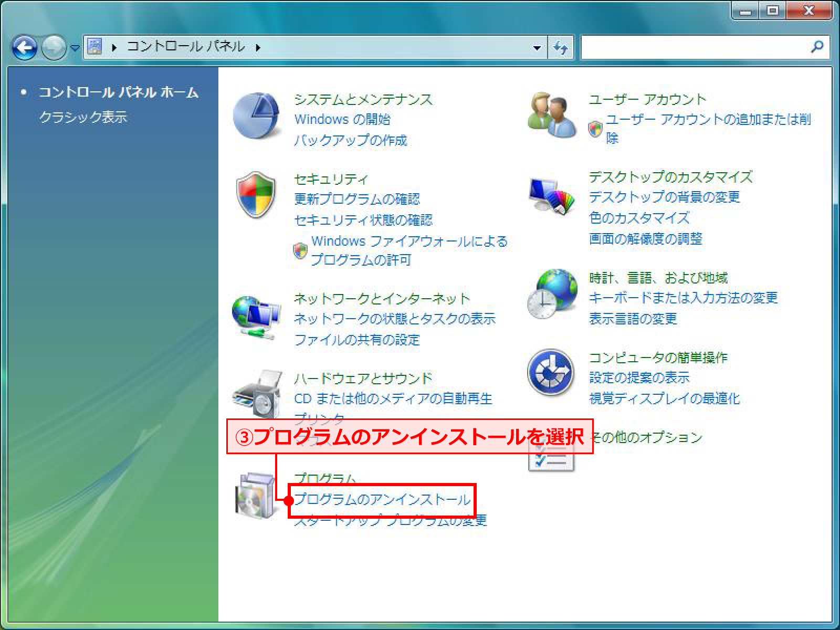
Task: Click 視覚ディスプレイの最適化
Action: tap(664, 398)
